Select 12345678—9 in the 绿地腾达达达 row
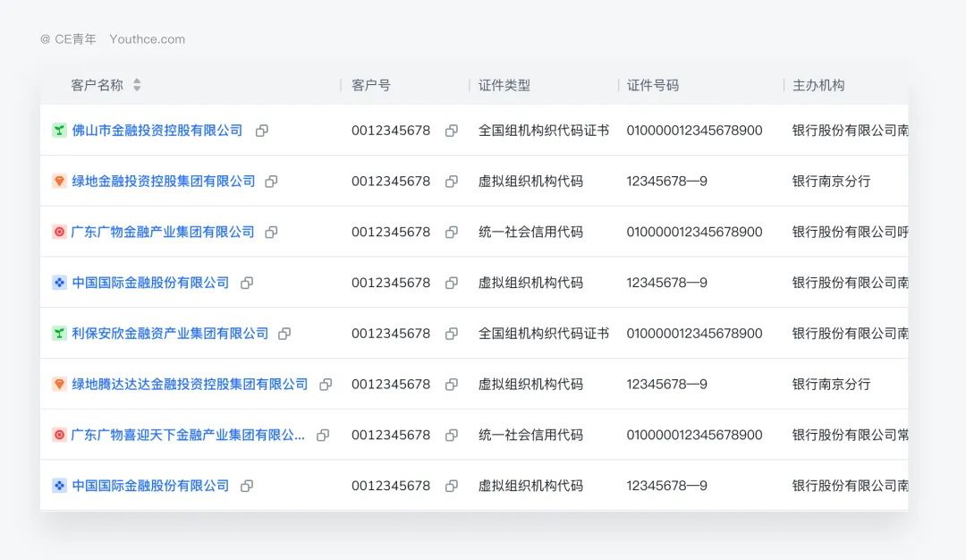 pyautogui.click(x=666, y=385)
